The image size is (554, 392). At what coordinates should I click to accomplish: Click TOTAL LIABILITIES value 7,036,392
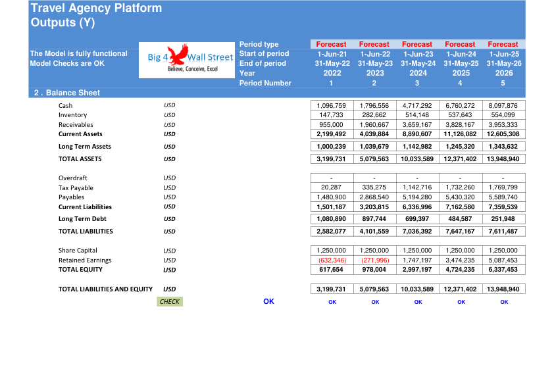click(418, 232)
